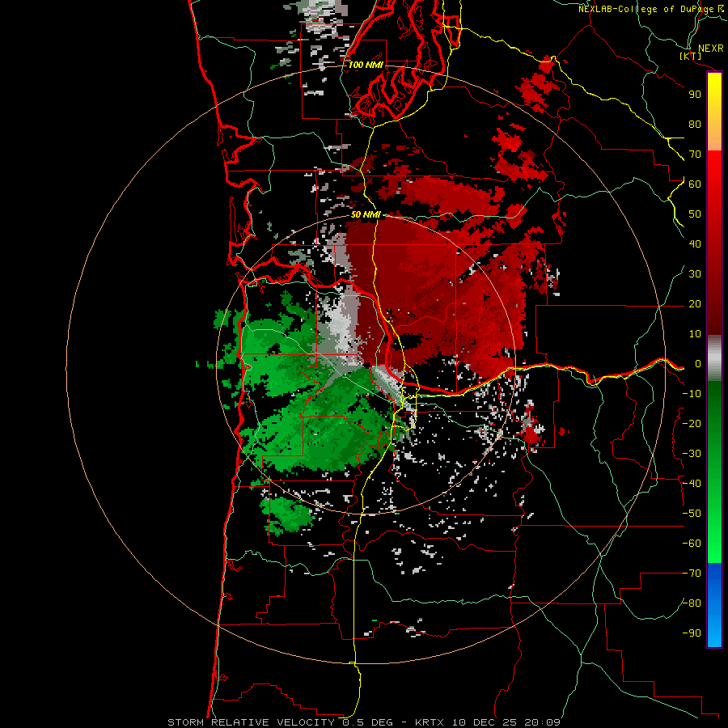Click the 0 value on the velocity scale
This screenshot has height=728, width=728.
click(698, 363)
